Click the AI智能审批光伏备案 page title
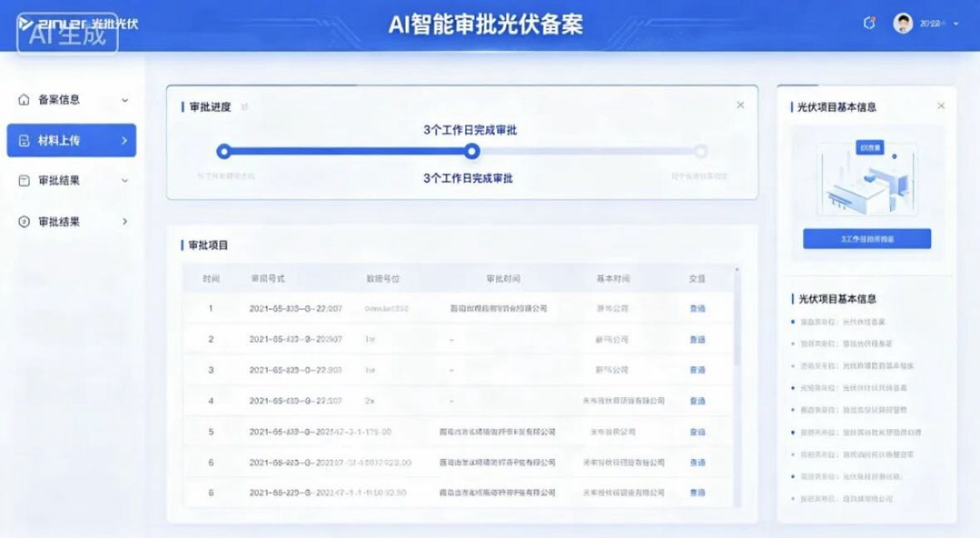Image resolution: width=980 pixels, height=538 pixels. click(x=485, y=24)
